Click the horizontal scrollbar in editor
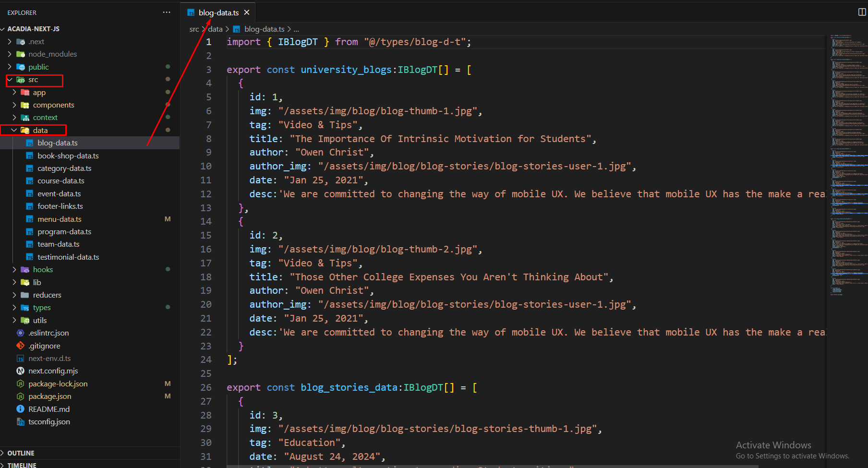The width and height of the screenshot is (868, 468). click(492, 466)
